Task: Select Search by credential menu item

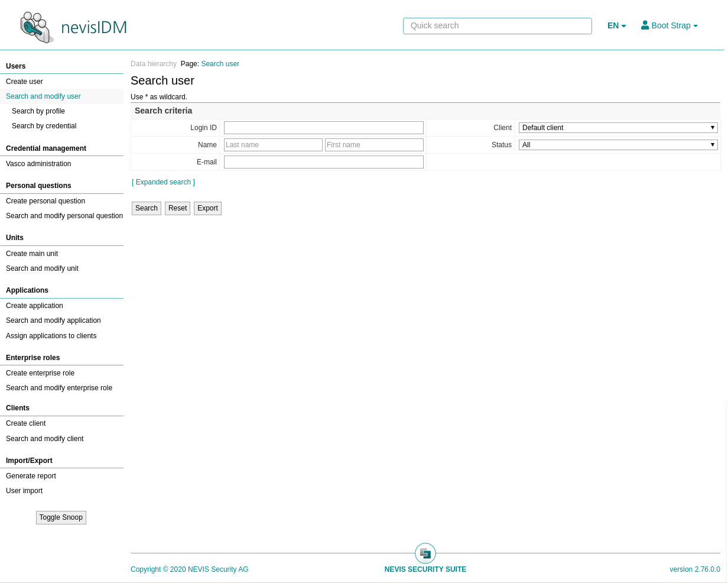Action: point(44,126)
